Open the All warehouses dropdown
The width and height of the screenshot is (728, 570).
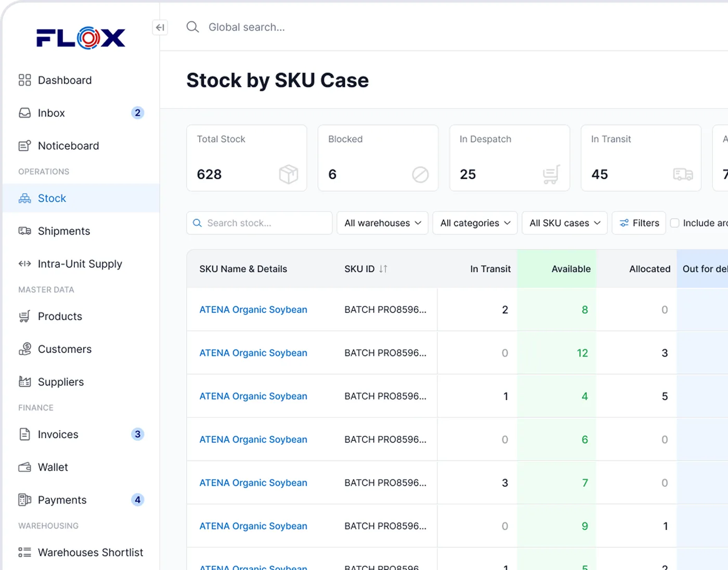coord(382,223)
